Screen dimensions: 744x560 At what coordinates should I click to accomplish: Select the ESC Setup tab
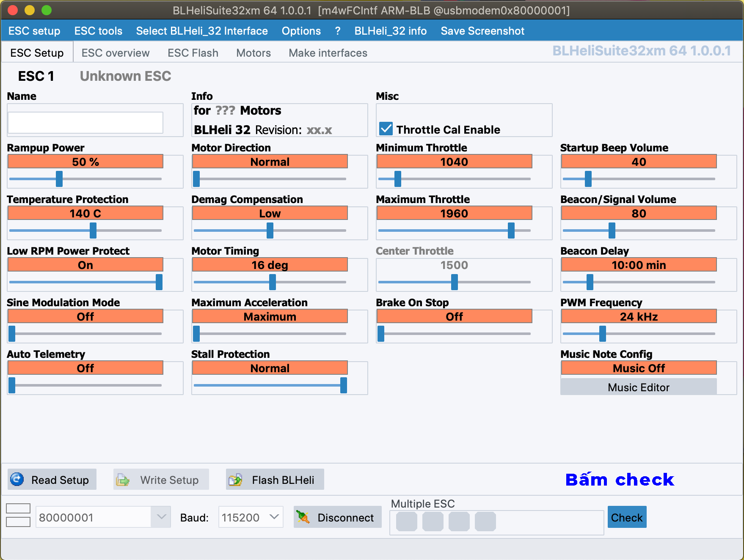click(37, 53)
